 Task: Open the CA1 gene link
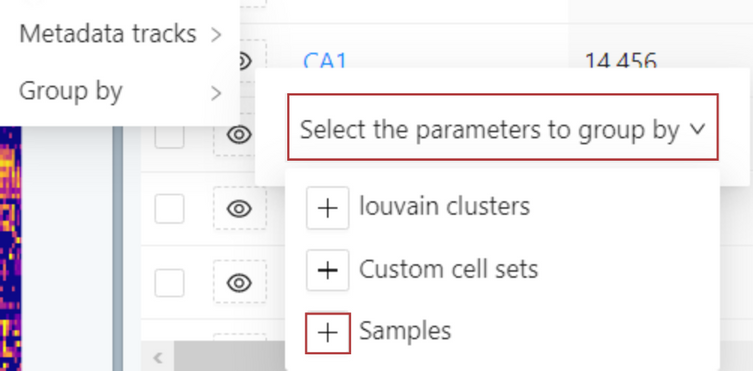pyautogui.click(x=325, y=61)
